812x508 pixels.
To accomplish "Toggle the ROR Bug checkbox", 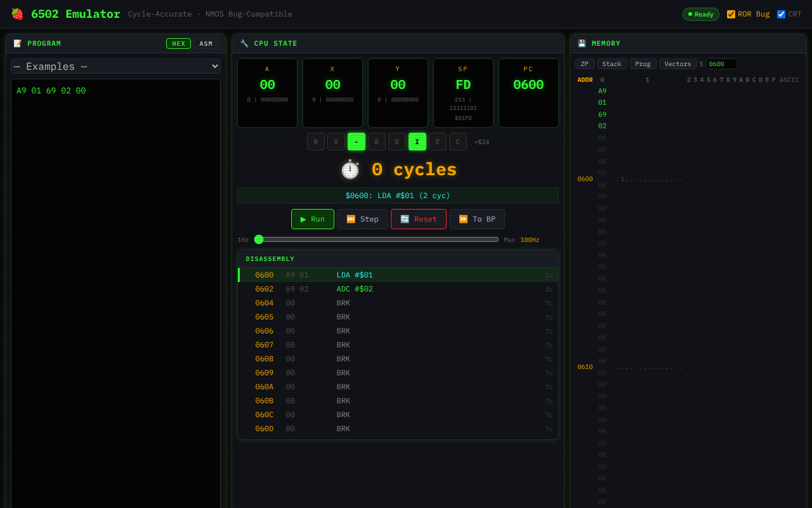I will 731,14.
